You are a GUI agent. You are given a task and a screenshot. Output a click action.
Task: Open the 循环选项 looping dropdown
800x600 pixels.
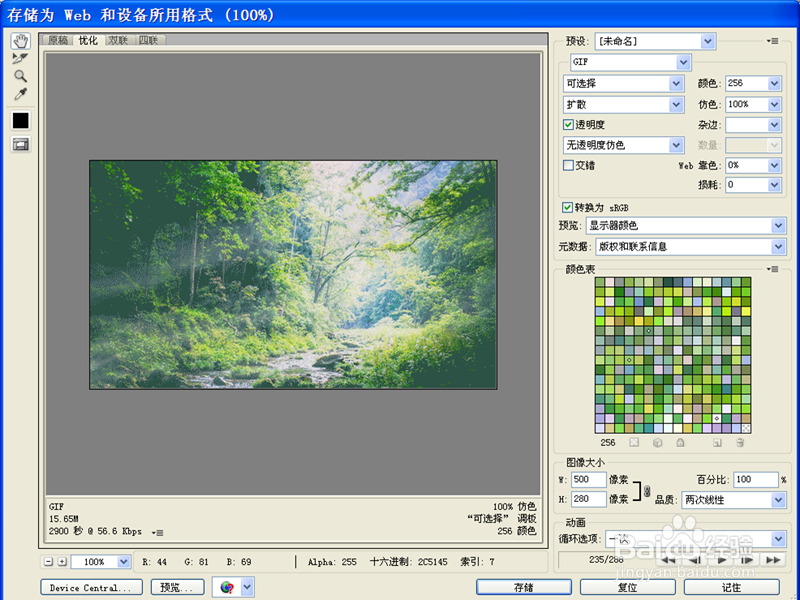pos(695,539)
